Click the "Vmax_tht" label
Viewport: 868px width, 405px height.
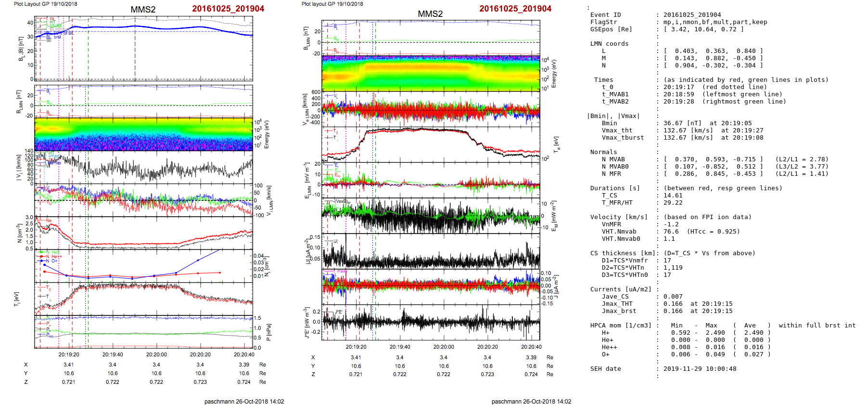tap(617, 131)
